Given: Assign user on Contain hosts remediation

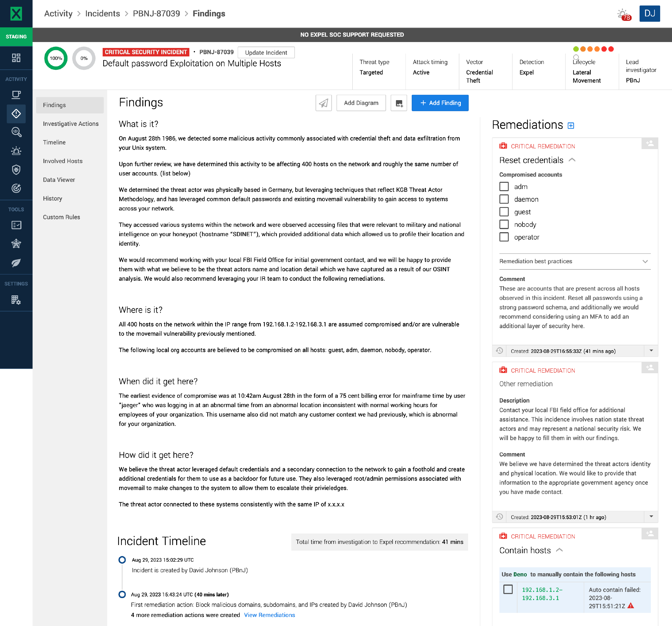Looking at the screenshot, I should pos(649,533).
